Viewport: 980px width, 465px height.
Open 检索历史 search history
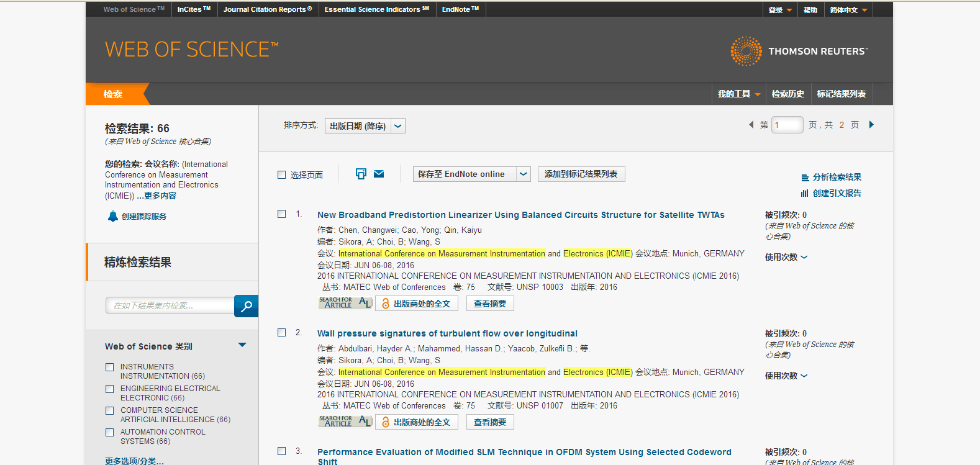click(x=788, y=94)
